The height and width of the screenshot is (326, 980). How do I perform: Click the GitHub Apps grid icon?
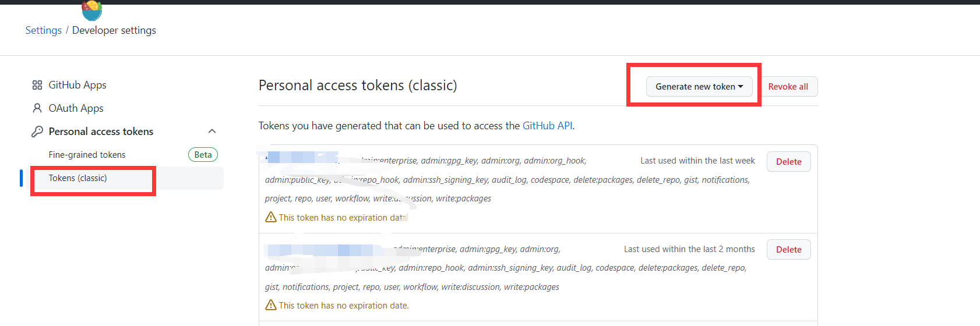point(37,85)
